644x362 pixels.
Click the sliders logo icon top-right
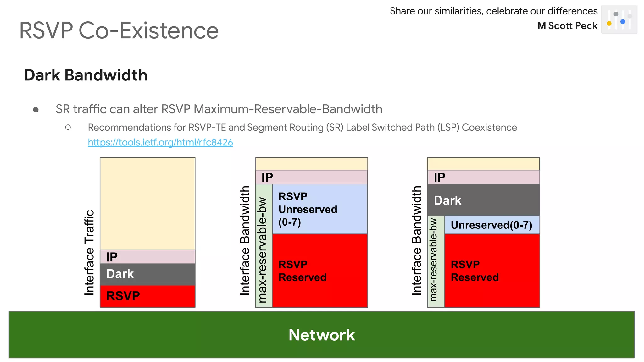click(619, 19)
